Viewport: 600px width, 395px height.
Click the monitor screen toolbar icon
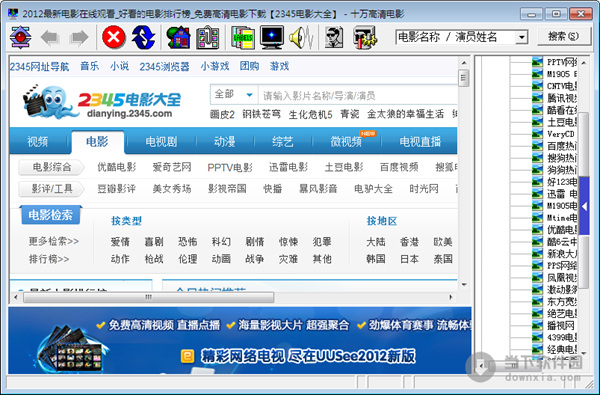pyautogui.click(x=272, y=37)
